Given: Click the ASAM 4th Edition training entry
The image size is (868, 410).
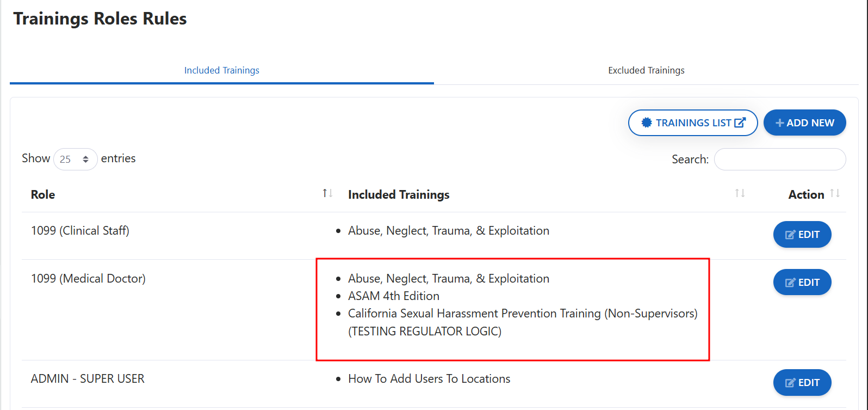Looking at the screenshot, I should click(x=394, y=296).
